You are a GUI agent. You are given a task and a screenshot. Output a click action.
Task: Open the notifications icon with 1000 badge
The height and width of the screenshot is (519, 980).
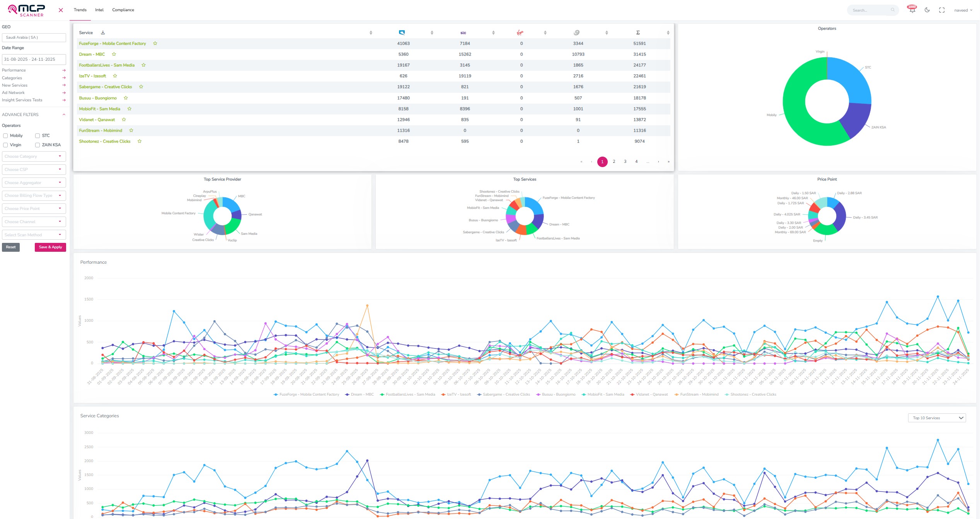pyautogui.click(x=912, y=10)
